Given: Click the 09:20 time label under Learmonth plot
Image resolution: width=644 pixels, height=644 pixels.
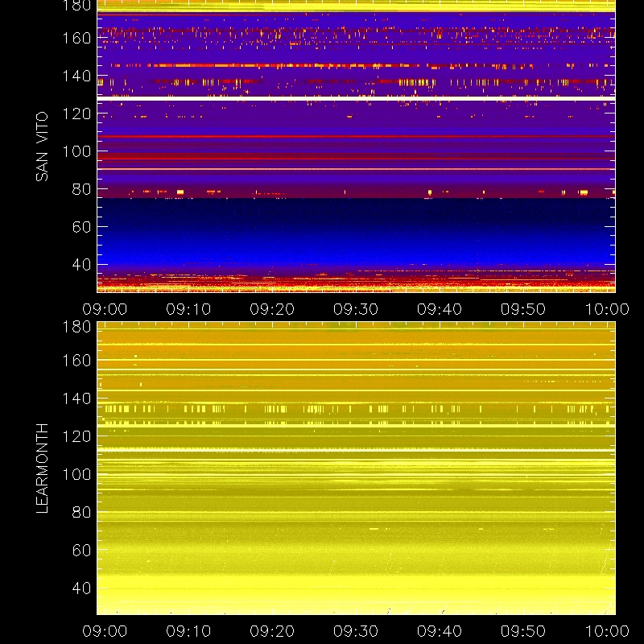Looking at the screenshot, I should 272,631.
